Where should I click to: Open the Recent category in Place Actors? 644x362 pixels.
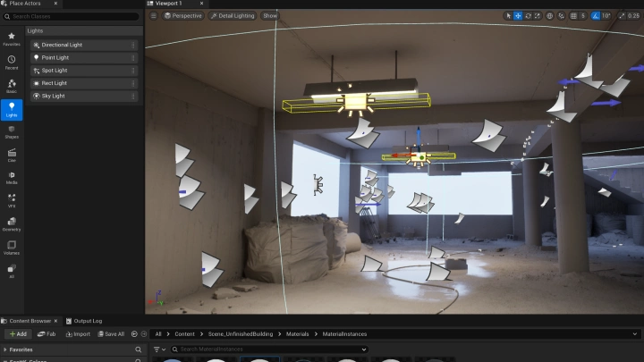pyautogui.click(x=12, y=63)
